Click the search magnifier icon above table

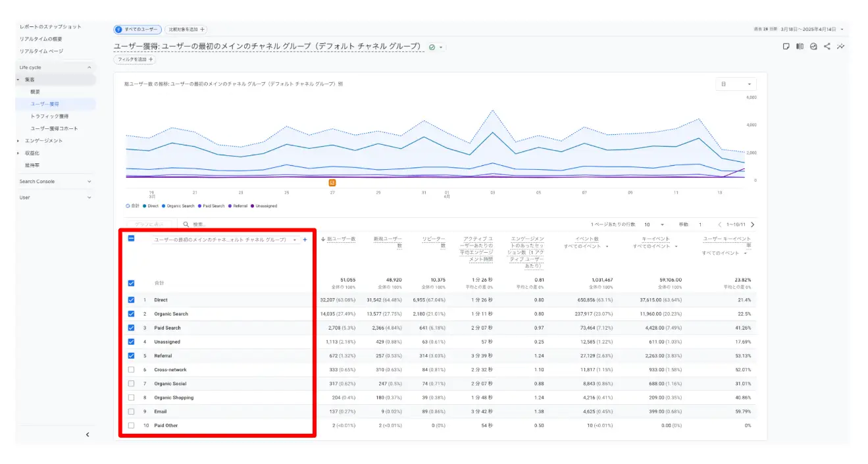186,224
